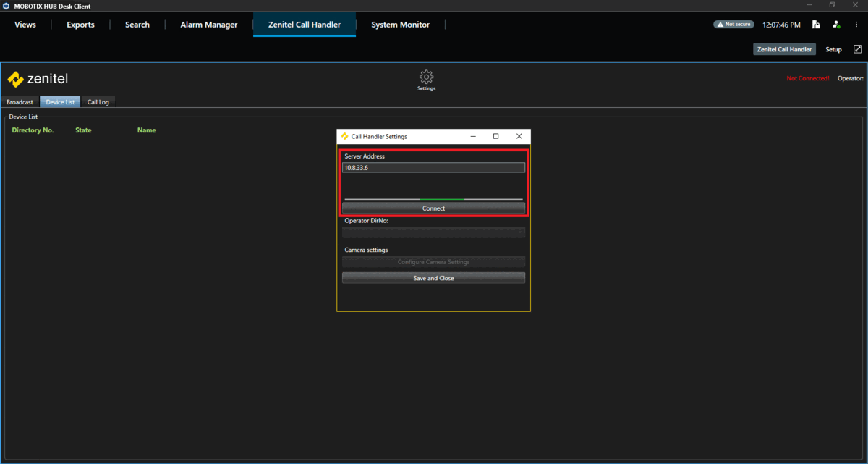Screen dimensions: 868x464
Task: Click the evidence lock icon in header
Action: 815,25
